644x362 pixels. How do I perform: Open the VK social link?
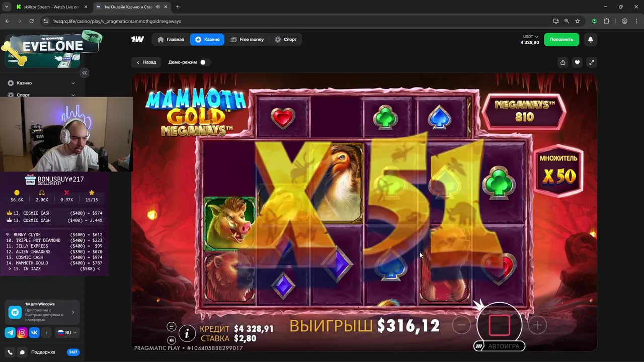point(34,332)
